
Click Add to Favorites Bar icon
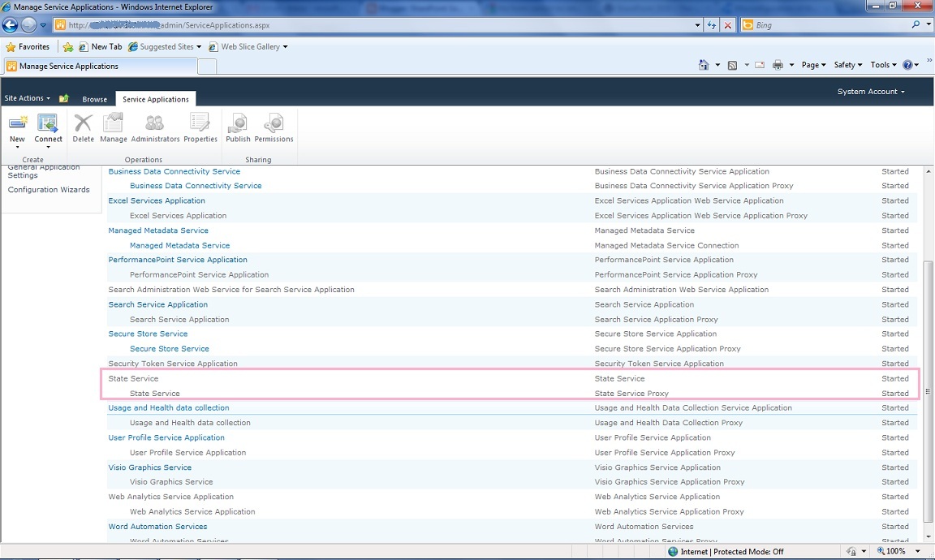pos(68,46)
